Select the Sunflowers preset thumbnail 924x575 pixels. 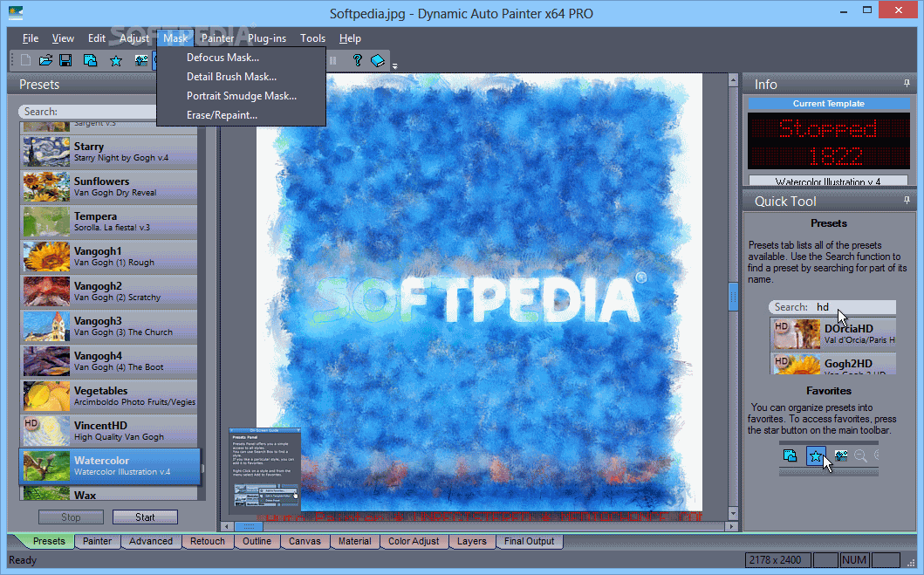click(46, 186)
